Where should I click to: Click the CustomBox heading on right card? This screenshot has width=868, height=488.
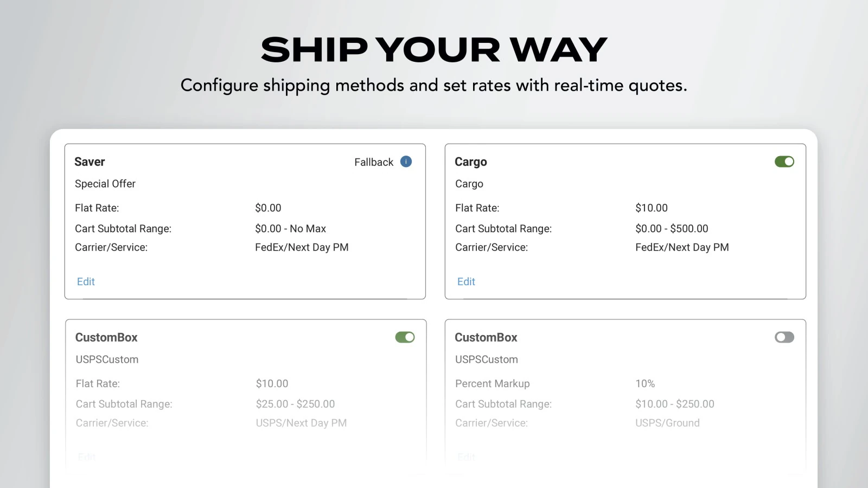tap(486, 337)
